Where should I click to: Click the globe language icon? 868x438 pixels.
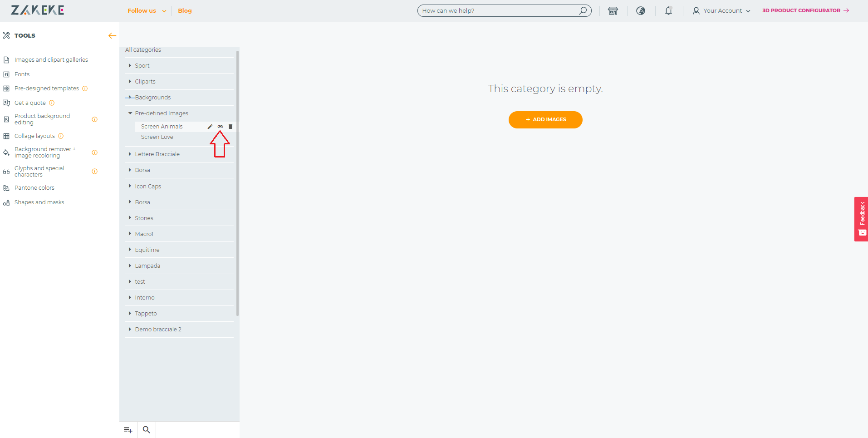click(641, 11)
